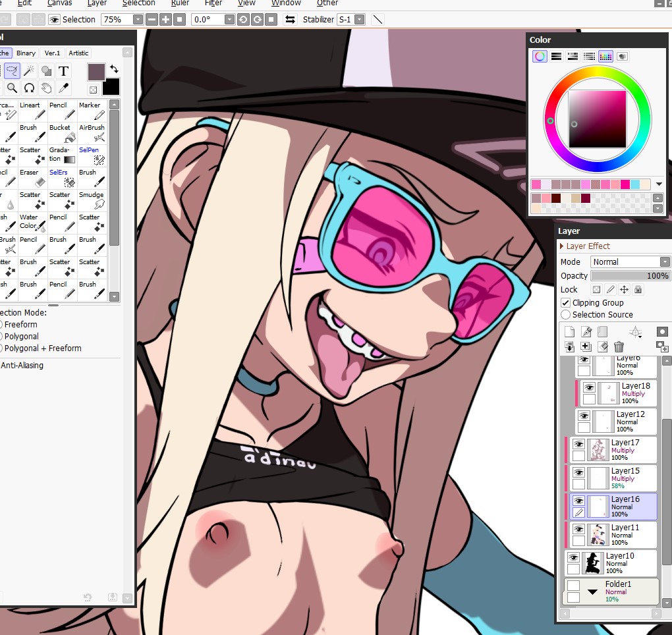Add a layer mask

(x=661, y=331)
